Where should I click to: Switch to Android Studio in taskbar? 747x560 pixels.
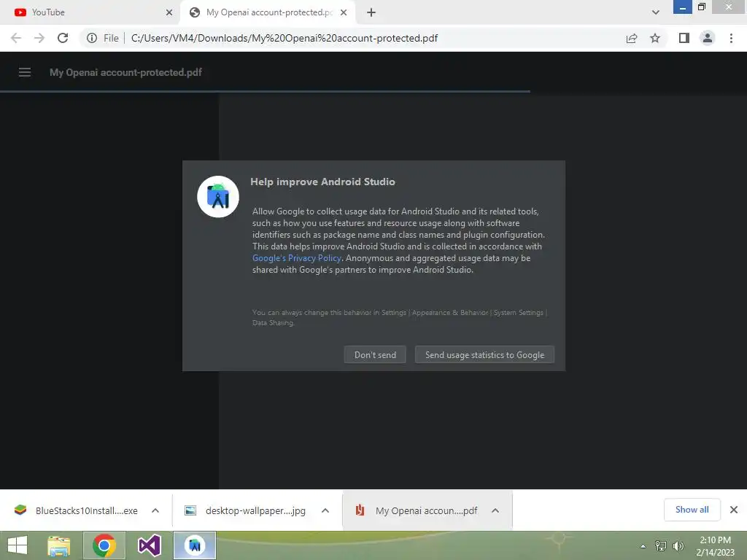pyautogui.click(x=194, y=545)
